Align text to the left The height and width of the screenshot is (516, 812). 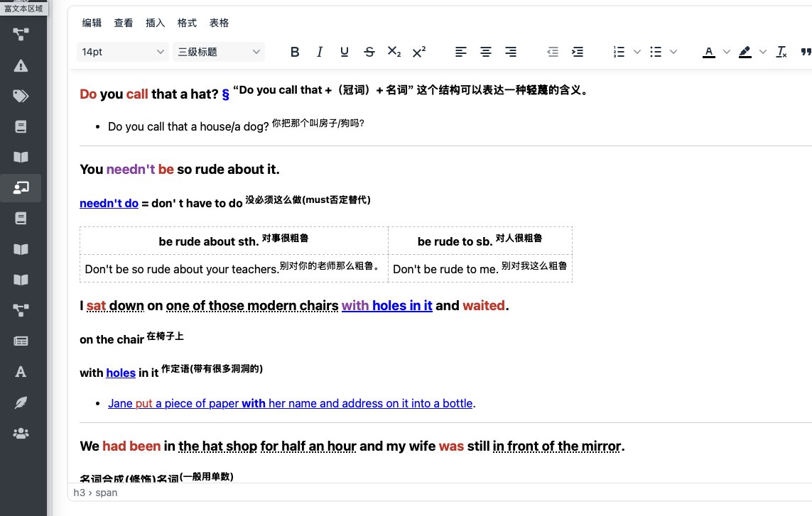point(461,52)
